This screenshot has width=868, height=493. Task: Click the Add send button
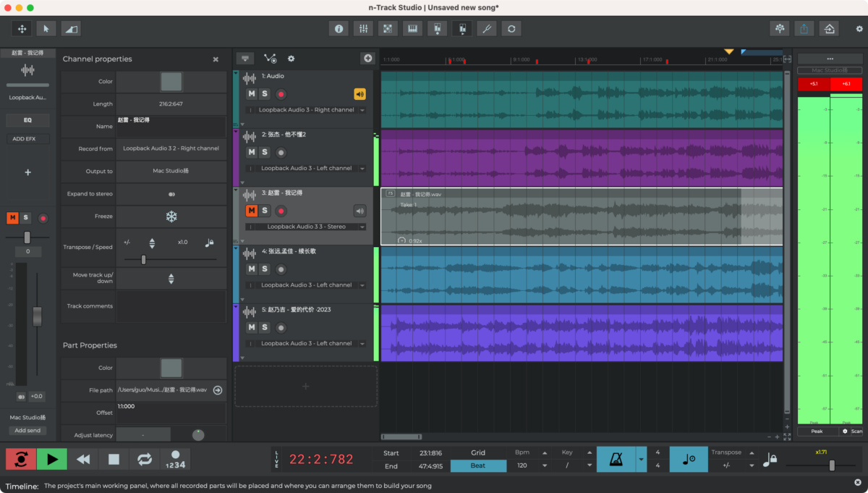coord(27,430)
